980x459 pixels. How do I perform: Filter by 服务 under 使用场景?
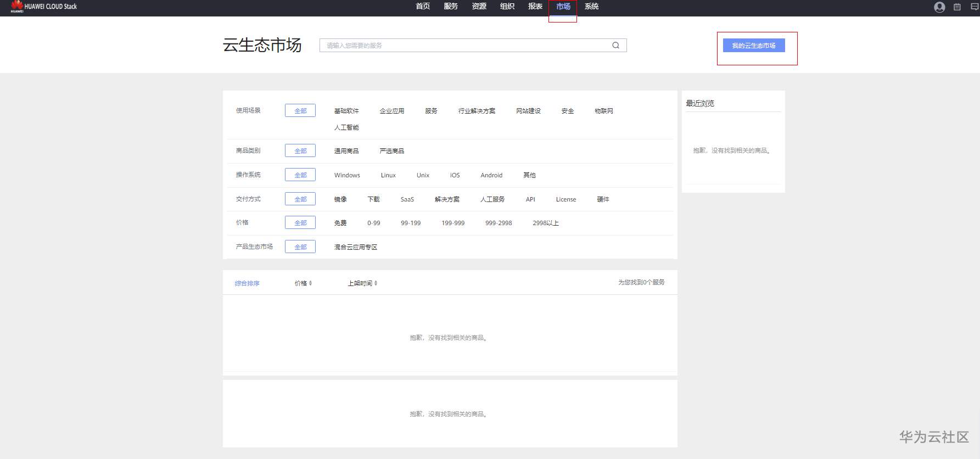click(x=432, y=111)
